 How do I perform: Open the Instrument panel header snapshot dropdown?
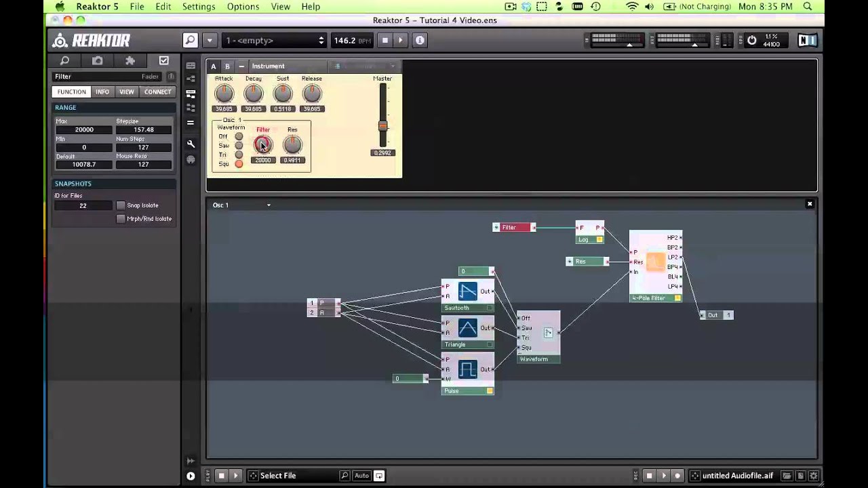coord(364,66)
